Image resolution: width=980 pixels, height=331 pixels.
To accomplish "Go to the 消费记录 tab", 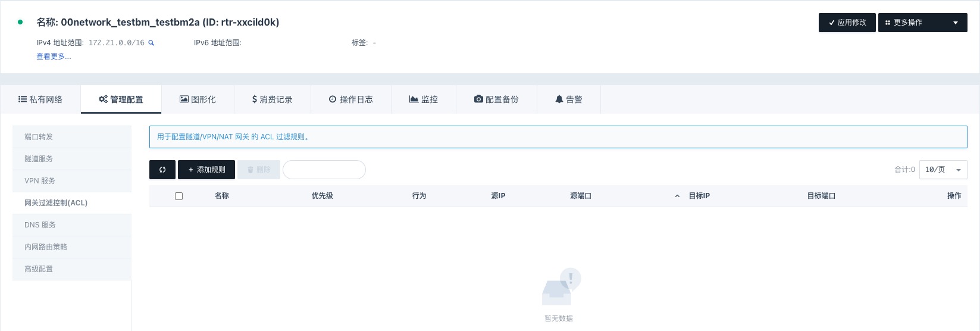I will 273,99.
